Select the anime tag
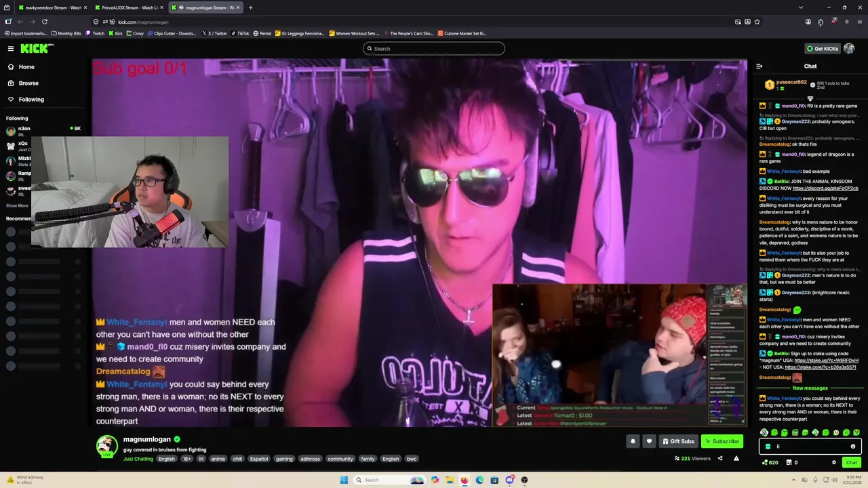This screenshot has height=488, width=868. 218,459
